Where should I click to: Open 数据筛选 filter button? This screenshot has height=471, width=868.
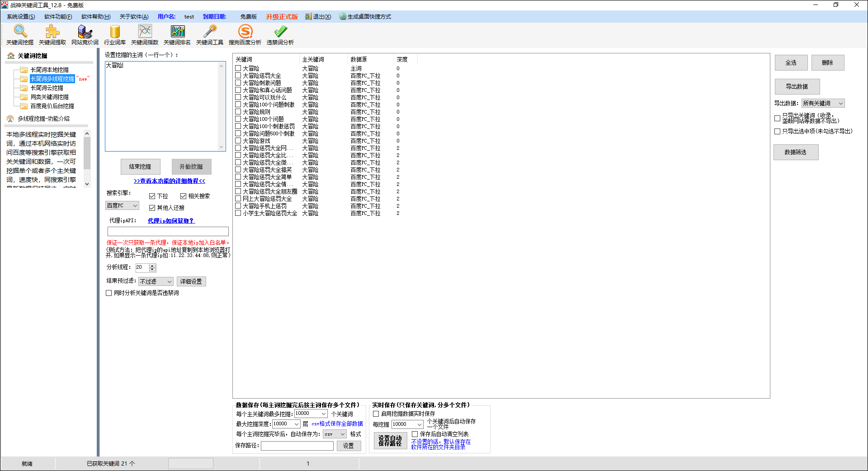[796, 152]
